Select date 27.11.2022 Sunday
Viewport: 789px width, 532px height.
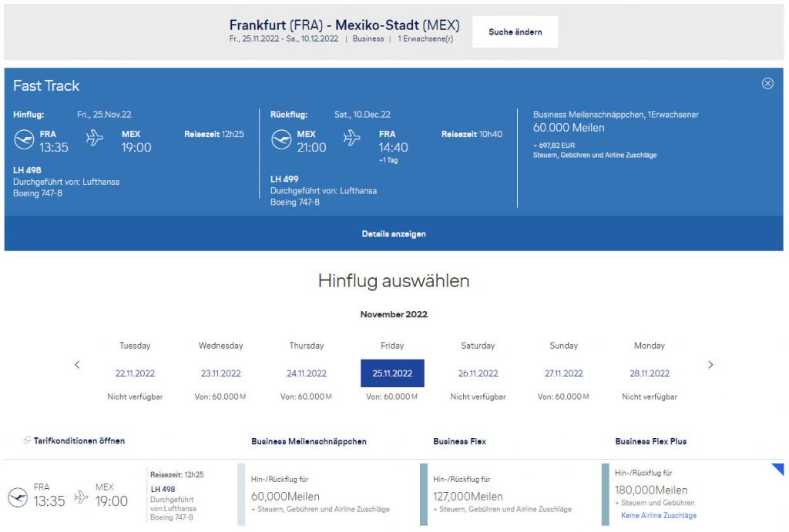click(563, 373)
